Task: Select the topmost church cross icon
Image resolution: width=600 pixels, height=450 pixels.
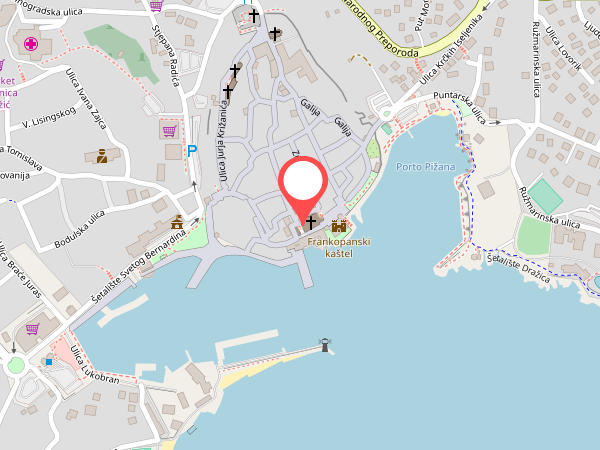Action: pos(254,16)
